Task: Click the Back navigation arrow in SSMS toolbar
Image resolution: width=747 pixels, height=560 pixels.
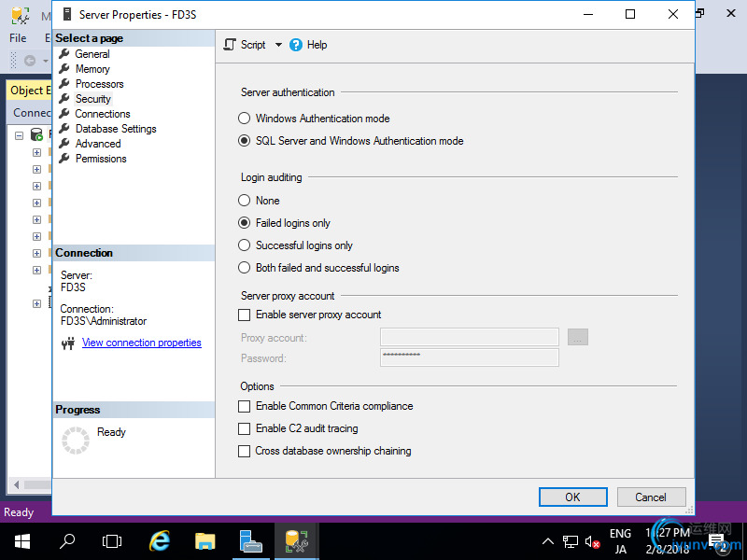Action: tap(30, 61)
